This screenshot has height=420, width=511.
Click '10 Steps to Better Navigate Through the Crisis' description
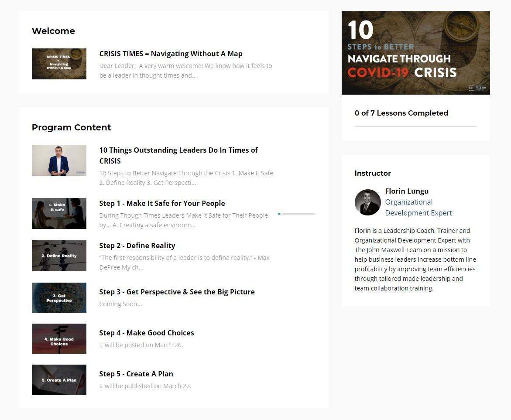click(186, 178)
